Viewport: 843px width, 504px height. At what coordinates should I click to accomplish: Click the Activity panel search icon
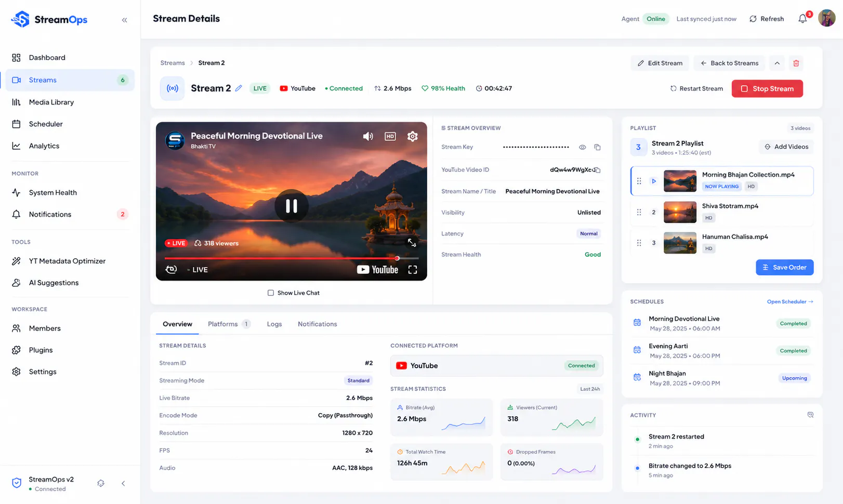pyautogui.click(x=810, y=415)
